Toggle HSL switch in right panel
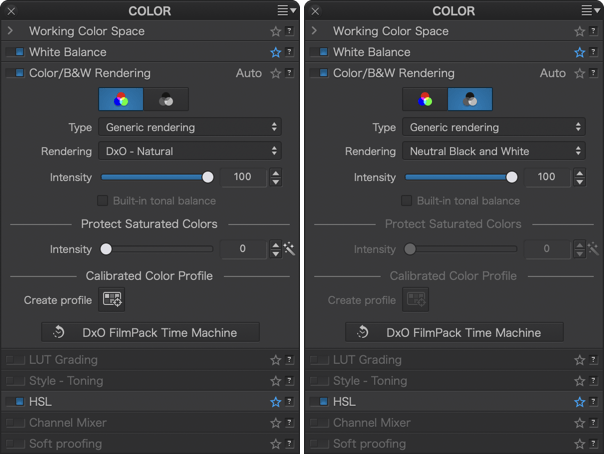This screenshot has height=454, width=604. (319, 402)
